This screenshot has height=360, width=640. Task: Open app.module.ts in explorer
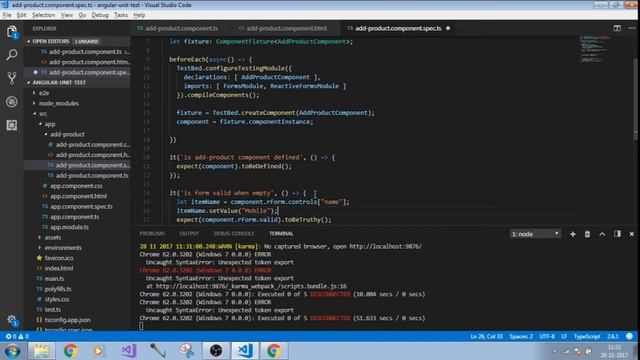tap(69, 227)
